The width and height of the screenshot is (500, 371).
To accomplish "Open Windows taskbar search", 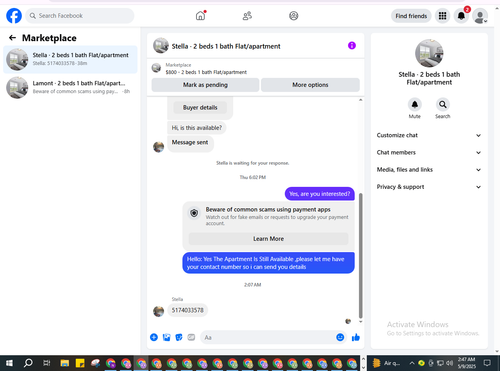I will point(28,363).
